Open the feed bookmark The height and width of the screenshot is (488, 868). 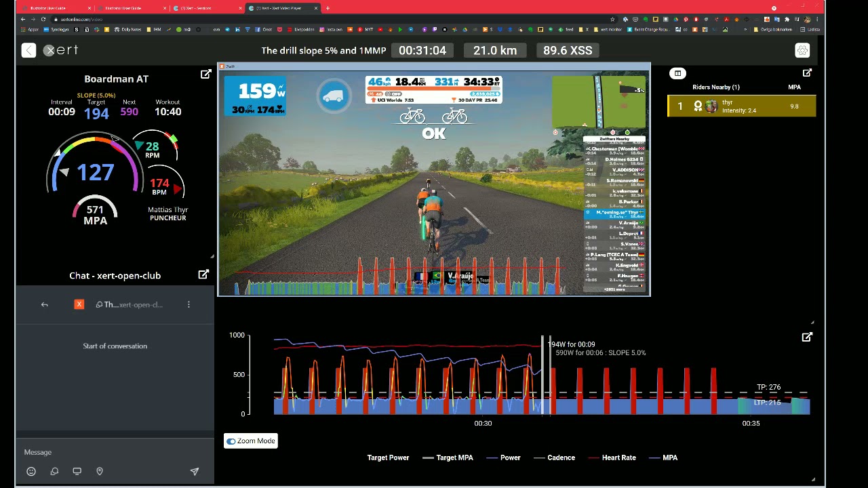tap(566, 30)
